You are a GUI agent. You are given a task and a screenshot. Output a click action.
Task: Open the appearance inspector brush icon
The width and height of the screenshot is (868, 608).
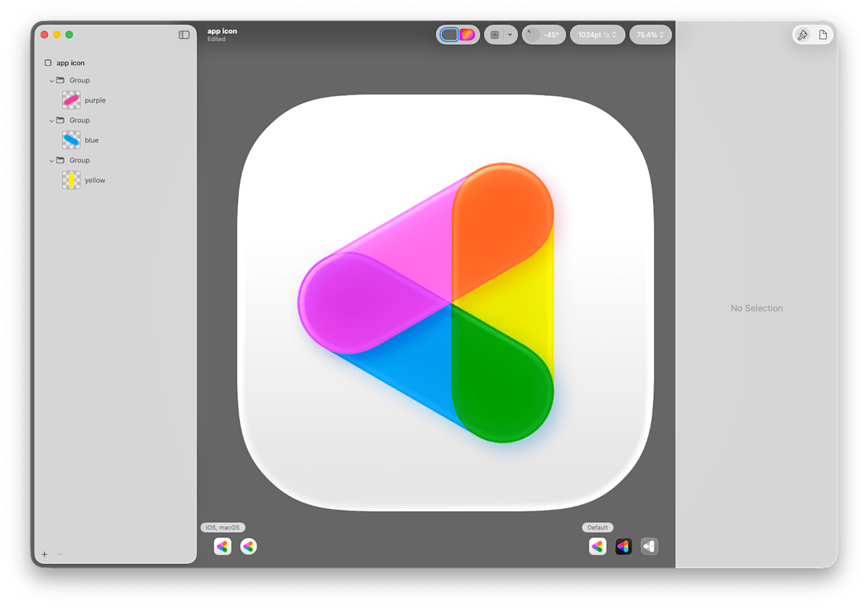(x=802, y=35)
